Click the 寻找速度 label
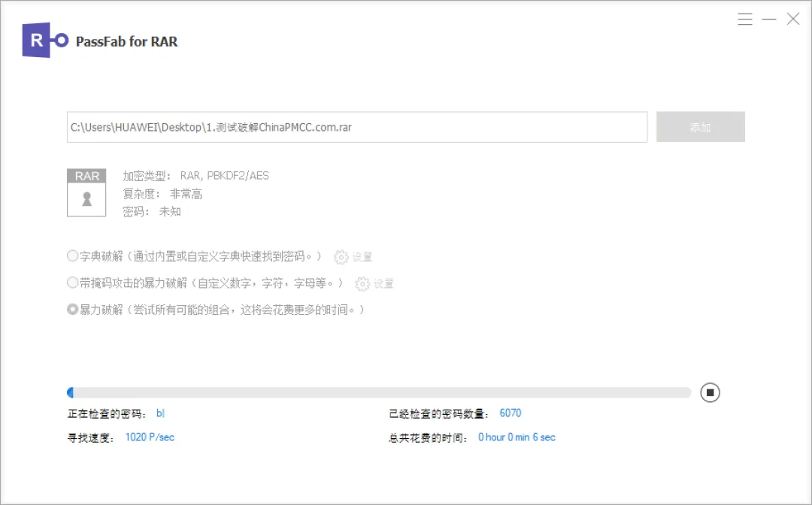The height and width of the screenshot is (505, 812). coord(91,437)
